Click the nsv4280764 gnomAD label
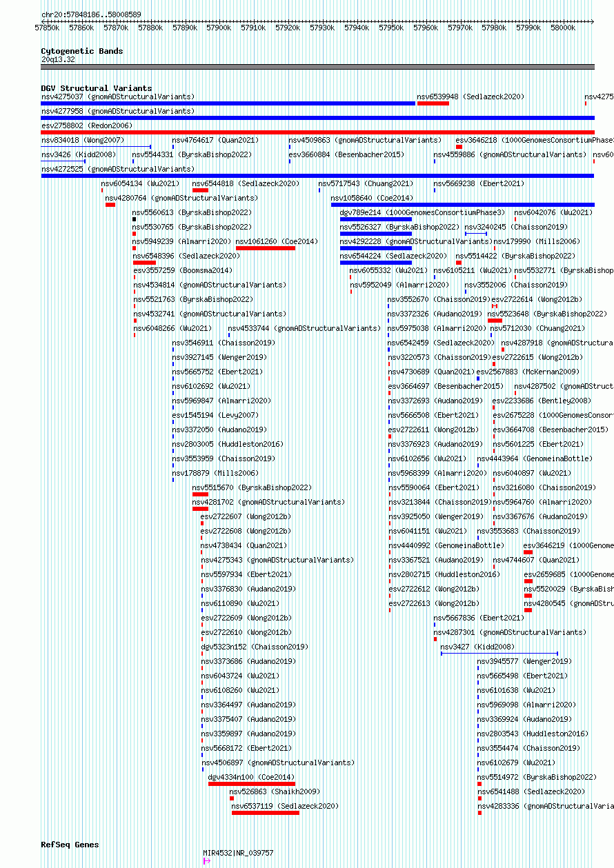The height and width of the screenshot is (868, 614). pos(181,198)
